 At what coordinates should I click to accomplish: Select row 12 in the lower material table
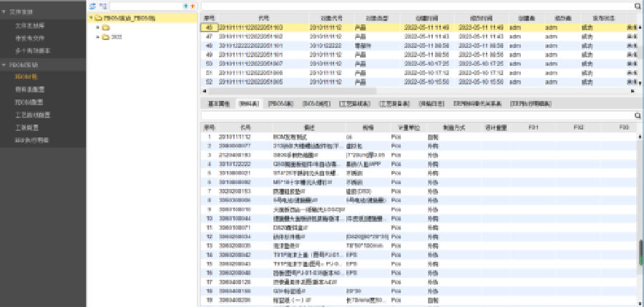[419, 236]
